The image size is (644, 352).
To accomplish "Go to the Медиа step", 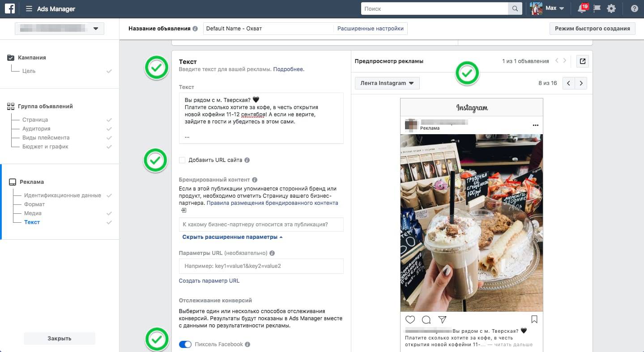I will [x=33, y=213].
